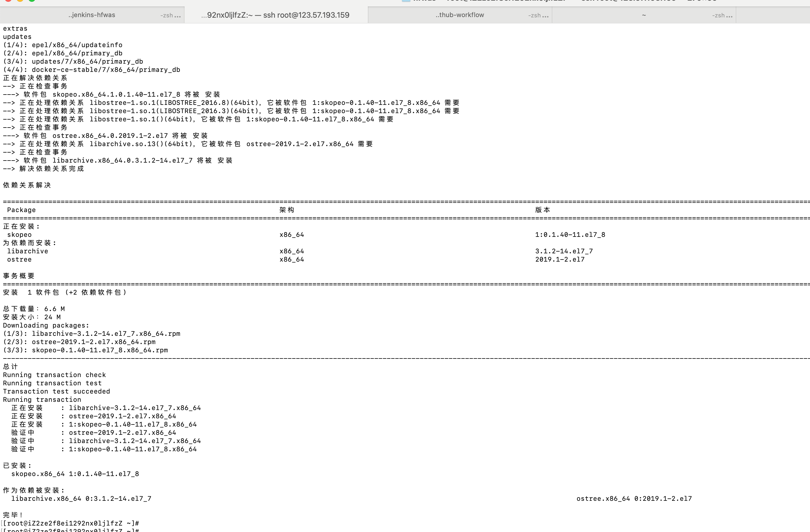Switch to the ..jenkins-hfwas terminal tab
This screenshot has width=810, height=532.
coord(92,15)
